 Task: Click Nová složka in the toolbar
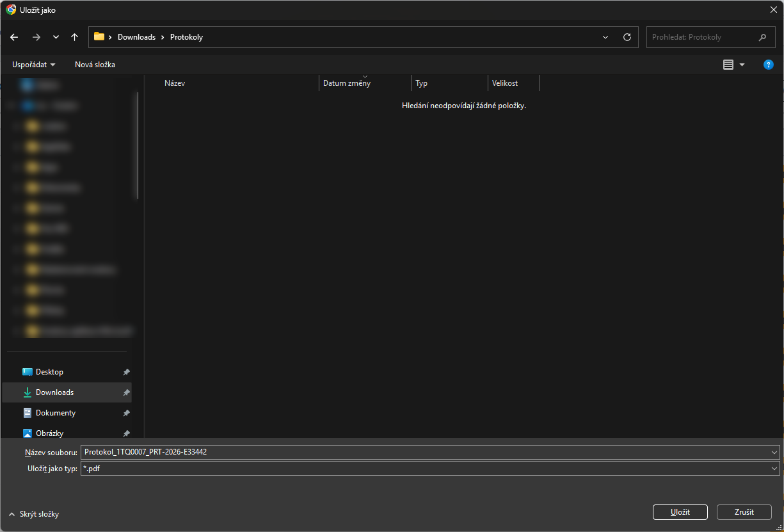[x=95, y=65]
